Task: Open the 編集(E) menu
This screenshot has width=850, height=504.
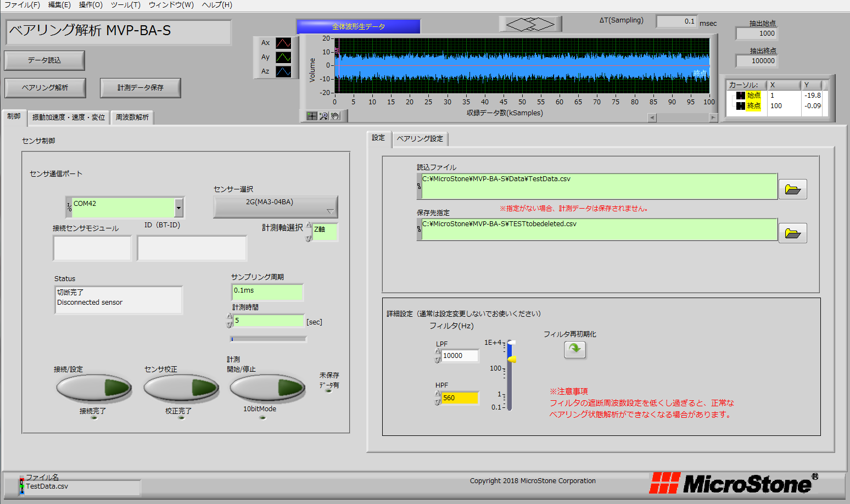Action: click(59, 5)
